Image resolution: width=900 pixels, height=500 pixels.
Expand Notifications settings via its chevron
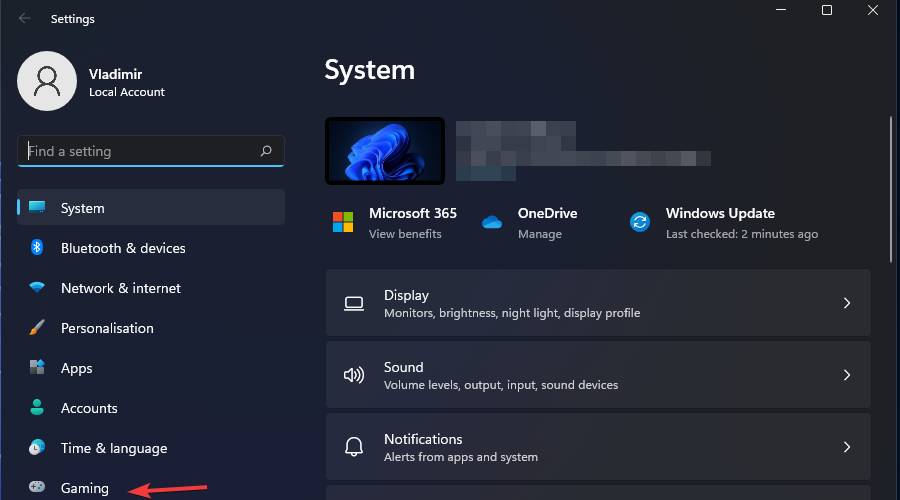[847, 447]
